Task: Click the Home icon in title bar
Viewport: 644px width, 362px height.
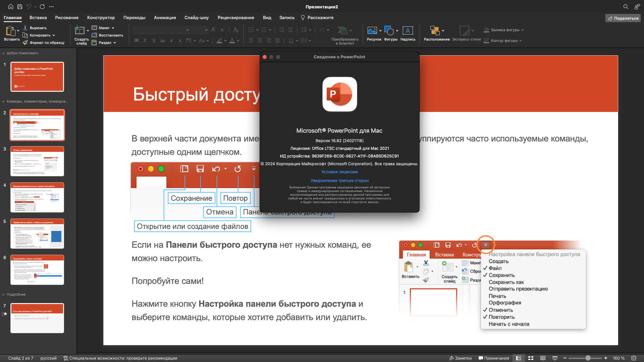Action: (x=11, y=7)
